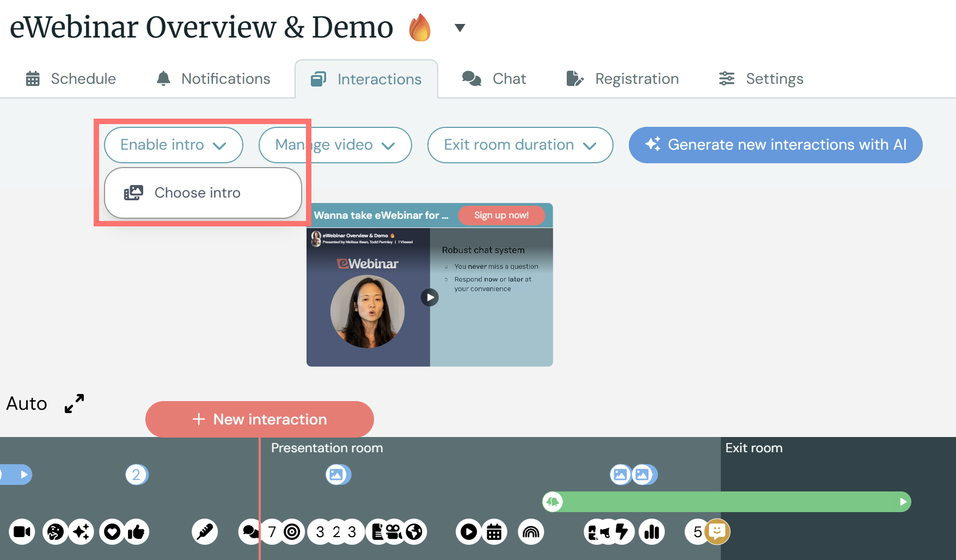Select the Choose intro option
956x560 pixels.
click(x=203, y=193)
